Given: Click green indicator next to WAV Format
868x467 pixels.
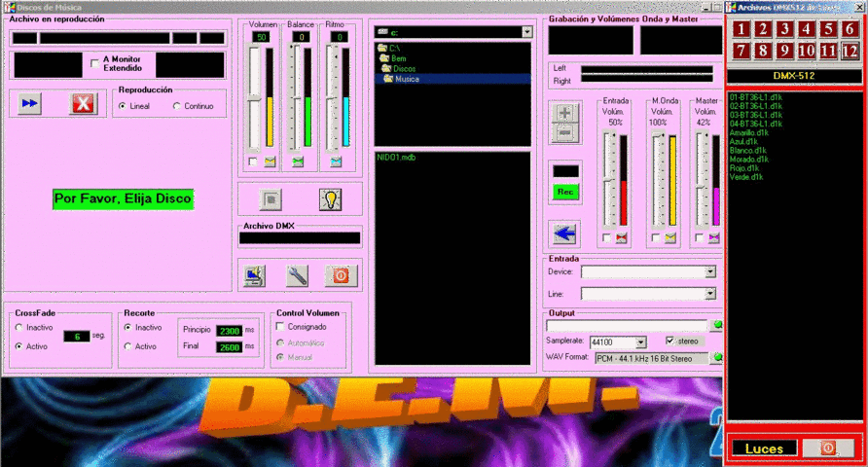Looking at the screenshot, I should coord(718,357).
